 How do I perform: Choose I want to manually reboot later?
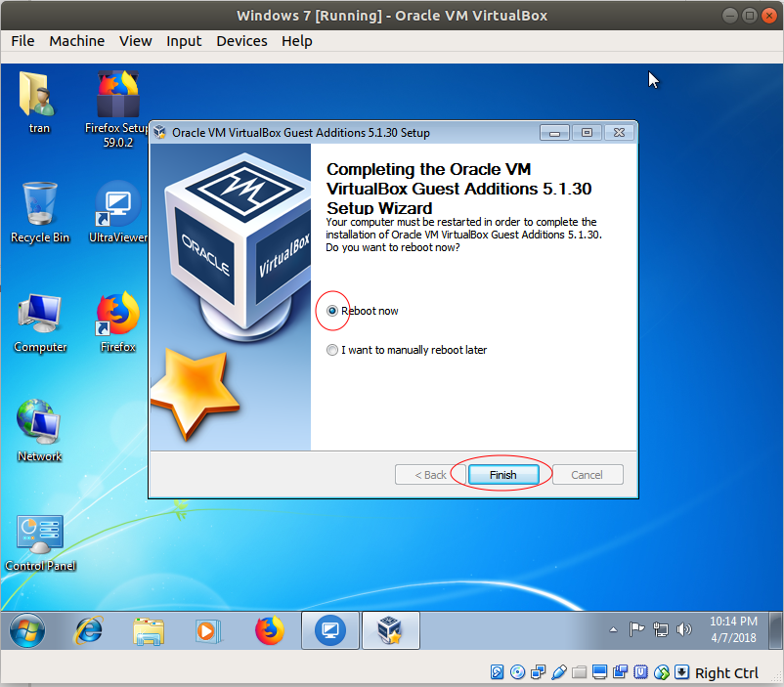[x=407, y=350]
